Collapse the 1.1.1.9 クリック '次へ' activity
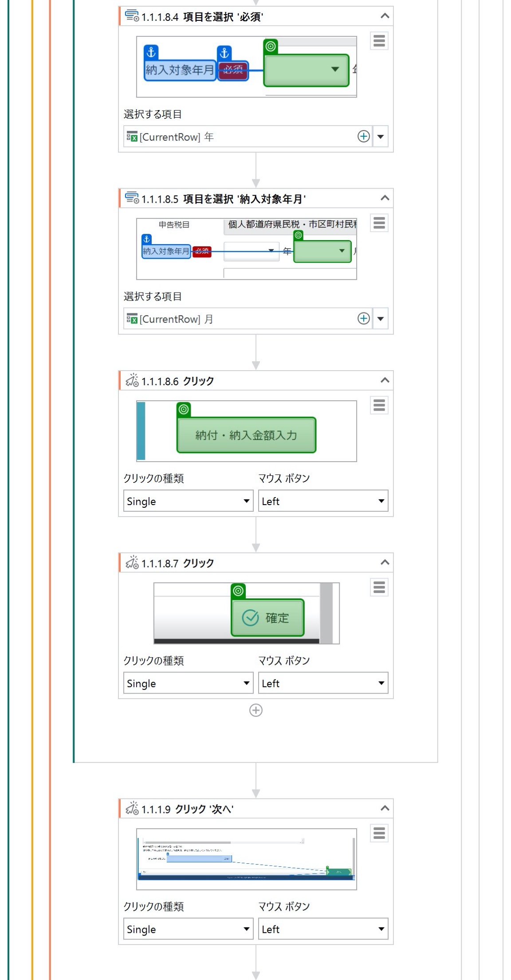The image size is (511, 980). [385, 808]
